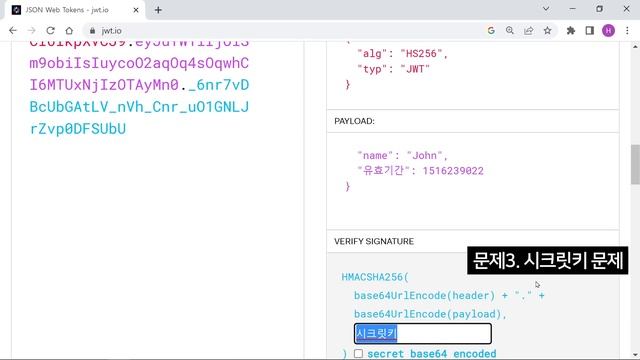Minimize the browser window
The image size is (640, 360).
(573, 9)
